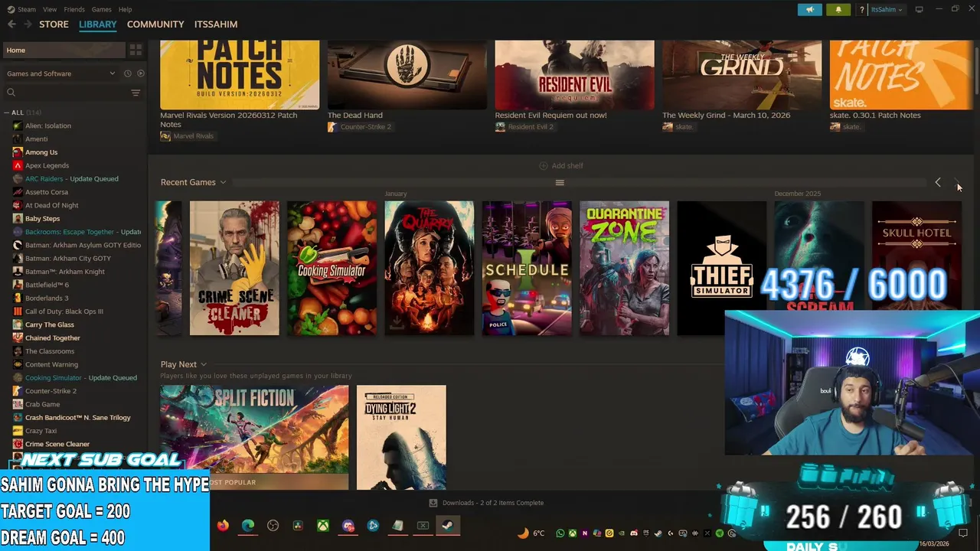The image size is (980, 551).
Task: Open Quarantine Zone cover art
Action: (624, 268)
